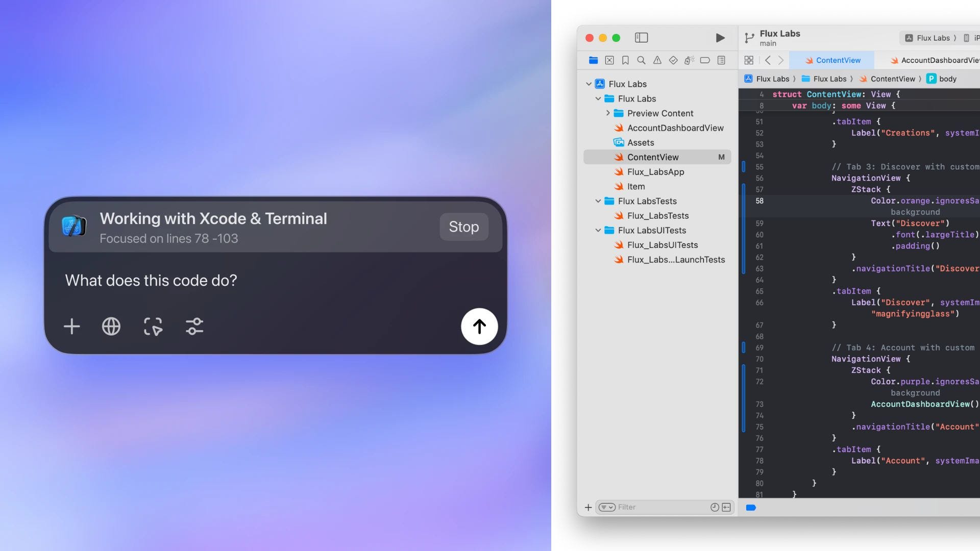Toggle the navigator sidebar visibility
980x551 pixels.
641,38
